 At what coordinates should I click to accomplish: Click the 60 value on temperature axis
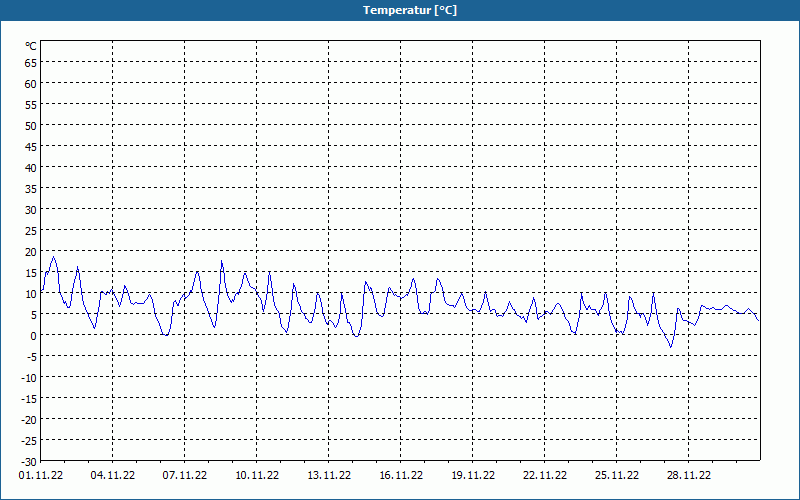[x=31, y=84]
